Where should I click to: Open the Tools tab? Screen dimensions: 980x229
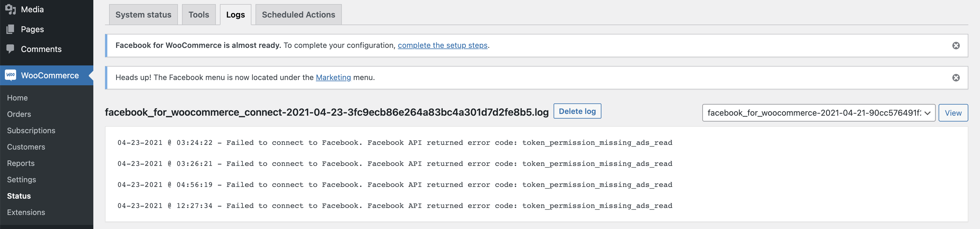[x=199, y=15]
